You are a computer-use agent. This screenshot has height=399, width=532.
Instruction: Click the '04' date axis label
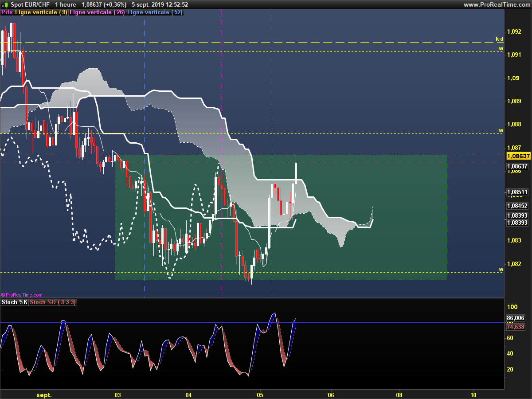[x=188, y=395]
